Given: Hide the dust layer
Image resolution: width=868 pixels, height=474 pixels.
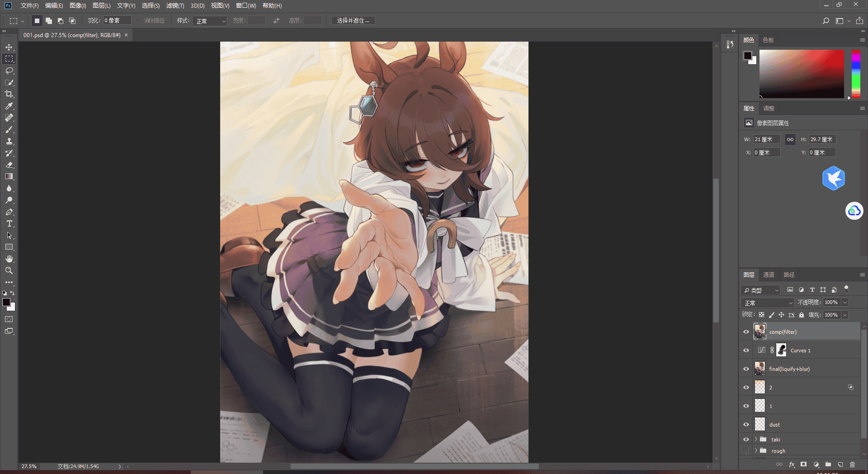Looking at the screenshot, I should tap(746, 425).
